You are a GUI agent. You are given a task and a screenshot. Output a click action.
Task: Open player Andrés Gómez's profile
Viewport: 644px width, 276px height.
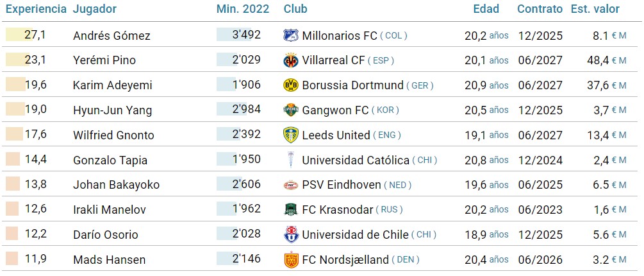point(111,36)
